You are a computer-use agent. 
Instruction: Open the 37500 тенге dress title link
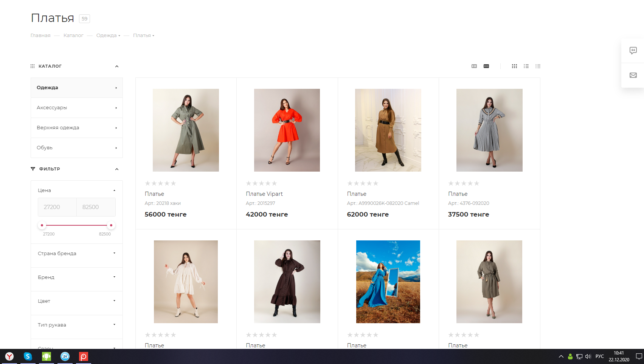point(458,194)
